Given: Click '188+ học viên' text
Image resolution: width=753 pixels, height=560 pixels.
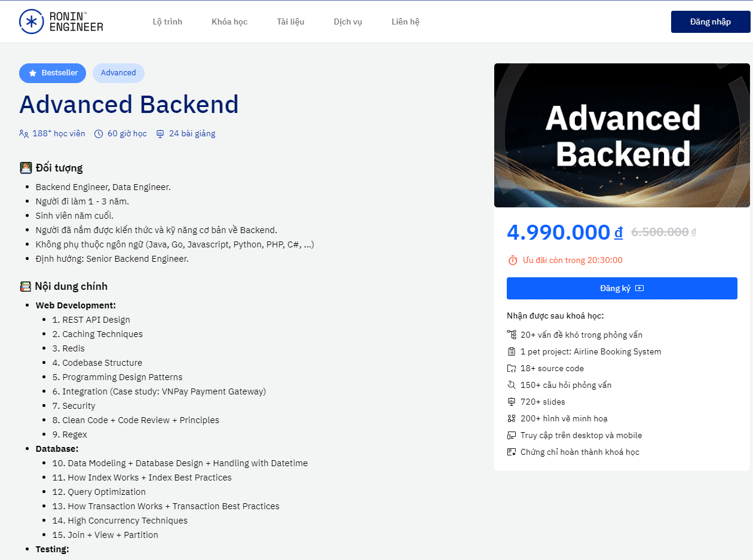Looking at the screenshot, I should coord(59,134).
